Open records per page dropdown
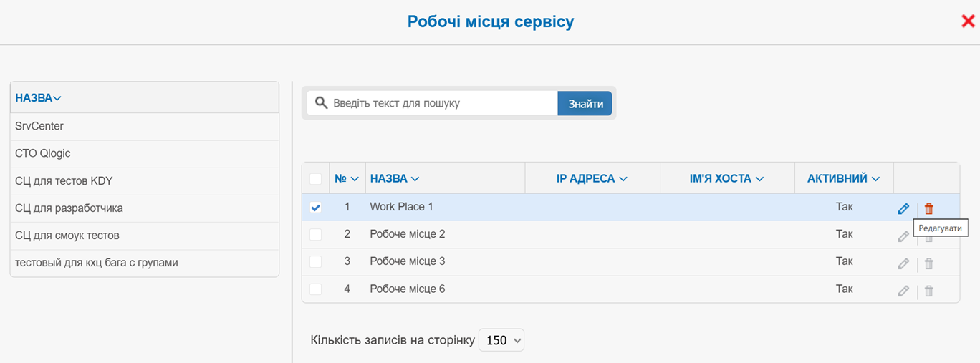 coord(501,340)
